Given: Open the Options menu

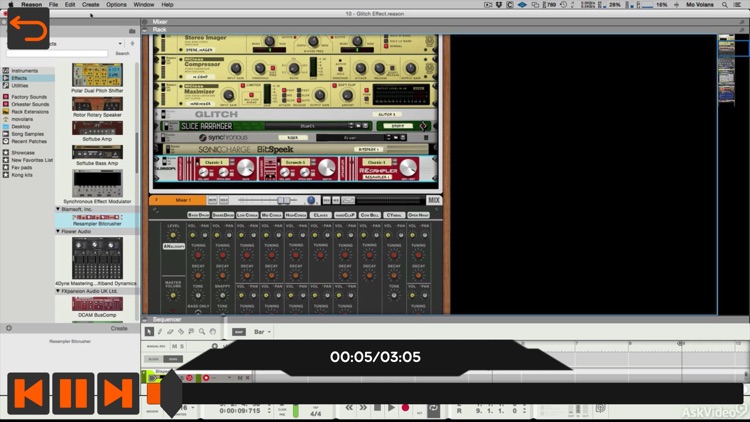Looking at the screenshot, I should (116, 4).
